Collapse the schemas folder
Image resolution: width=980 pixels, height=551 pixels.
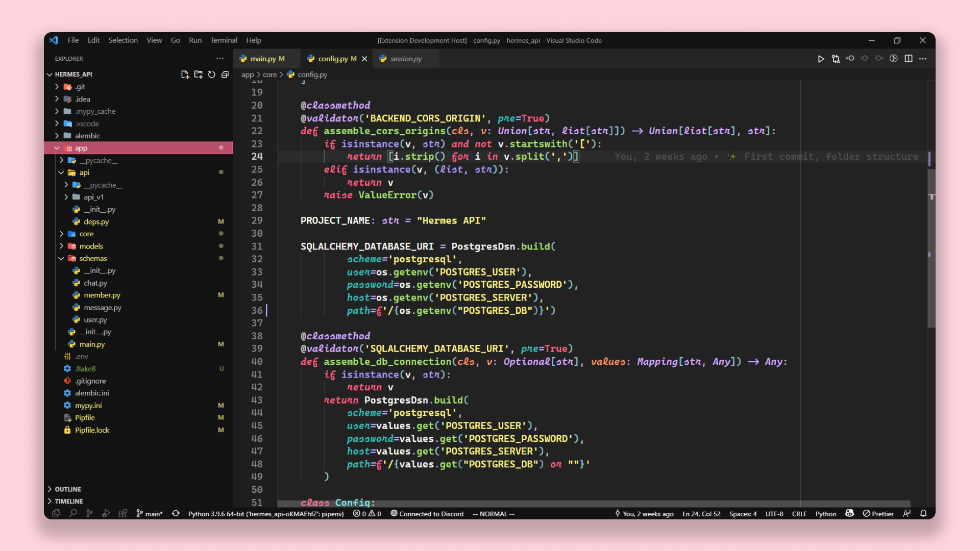[93, 259]
